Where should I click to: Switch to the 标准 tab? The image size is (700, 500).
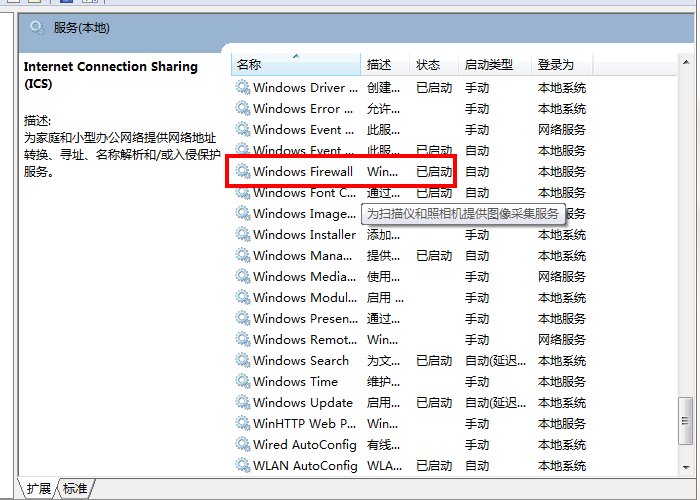tap(75, 488)
